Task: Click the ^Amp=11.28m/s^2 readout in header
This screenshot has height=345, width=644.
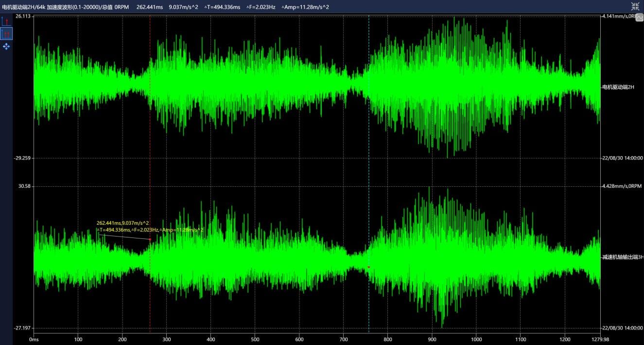Action: pos(305,6)
